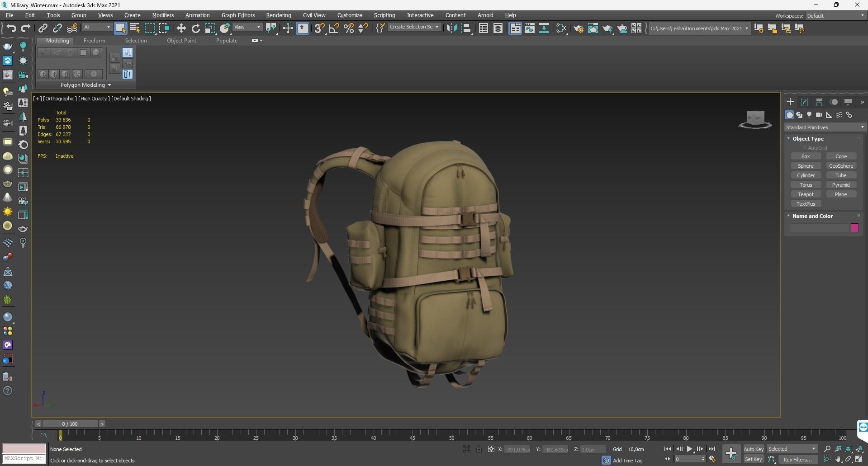Image resolution: width=868 pixels, height=466 pixels.
Task: Select the Select Object tool
Action: (121, 28)
